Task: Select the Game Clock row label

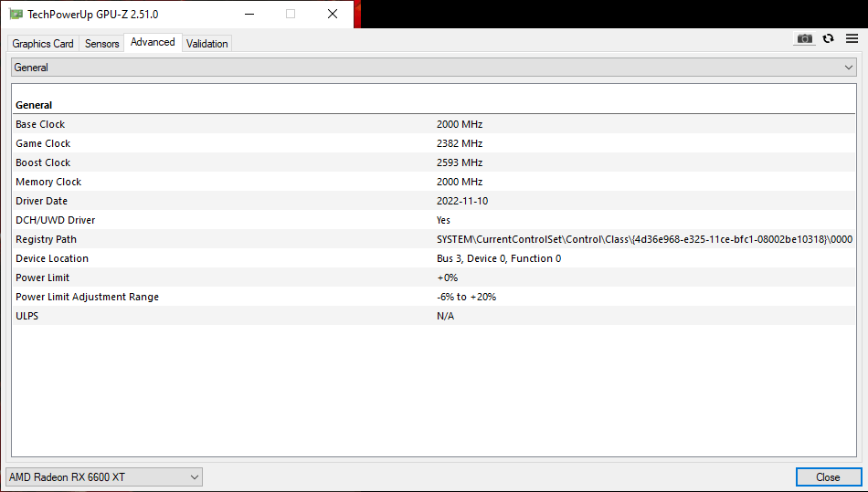Action: pos(43,143)
